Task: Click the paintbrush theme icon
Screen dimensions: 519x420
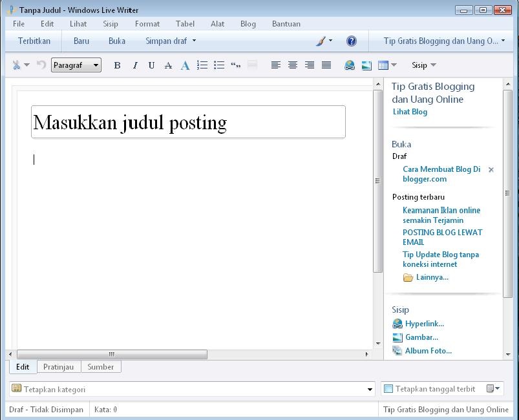Action: pyautogui.click(x=321, y=41)
